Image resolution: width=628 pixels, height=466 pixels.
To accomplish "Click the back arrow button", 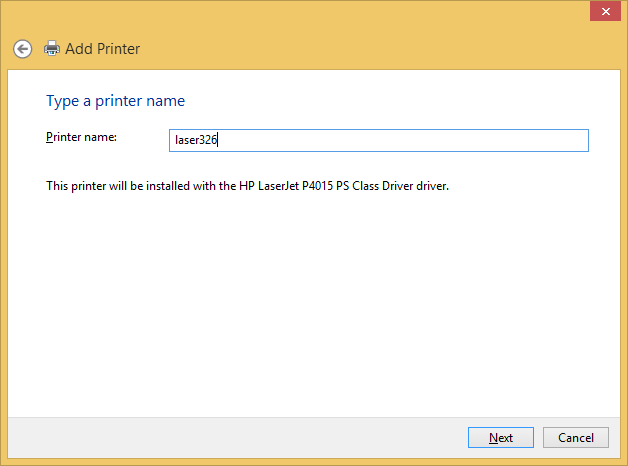I will [x=22, y=48].
